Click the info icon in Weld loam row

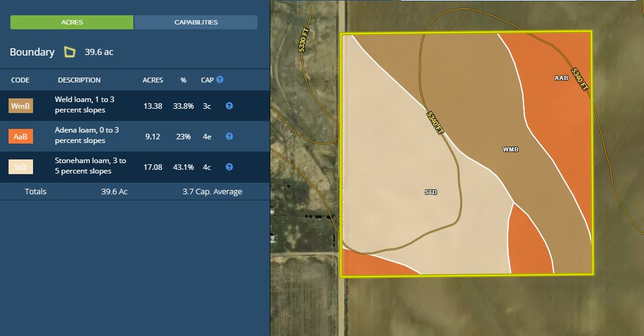click(x=229, y=106)
